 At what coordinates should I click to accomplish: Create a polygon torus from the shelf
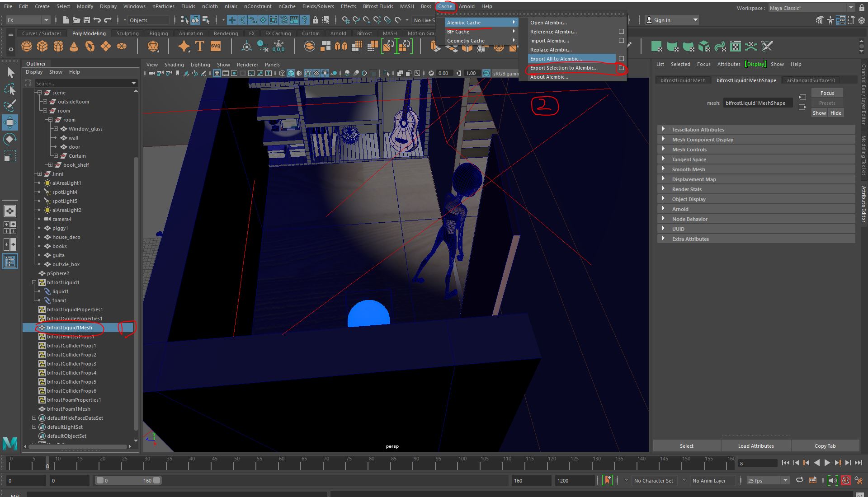[x=90, y=46]
